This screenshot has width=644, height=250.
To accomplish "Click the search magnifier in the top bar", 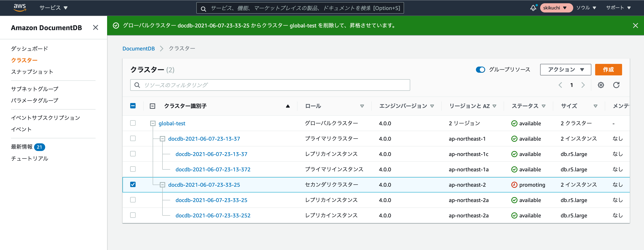I will click(x=203, y=8).
